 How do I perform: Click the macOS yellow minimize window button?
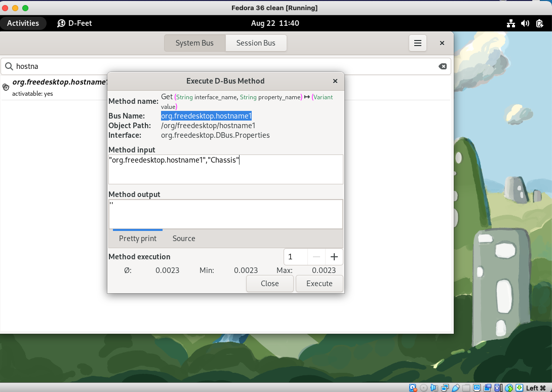click(15, 8)
